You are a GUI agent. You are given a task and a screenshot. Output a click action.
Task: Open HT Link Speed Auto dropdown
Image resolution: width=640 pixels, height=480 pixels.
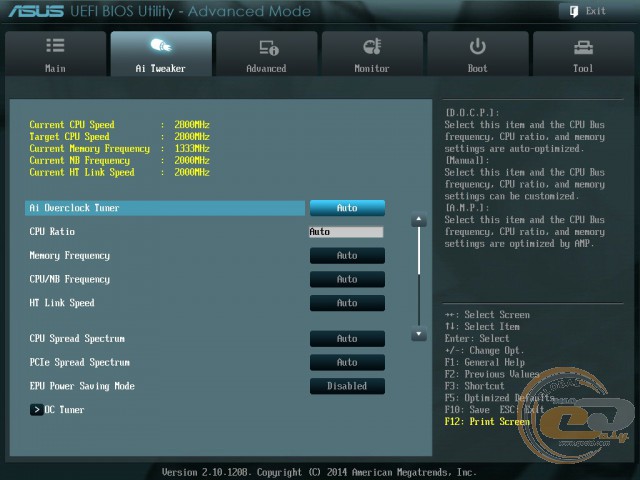pos(347,303)
